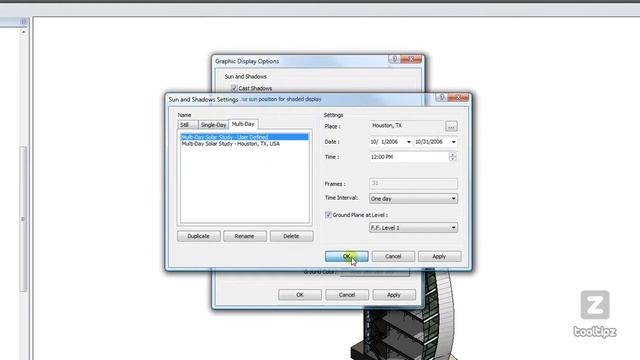This screenshot has width=640, height=360.
Task: Select Multi-Day Solar Study - User Defined
Action: (244, 137)
